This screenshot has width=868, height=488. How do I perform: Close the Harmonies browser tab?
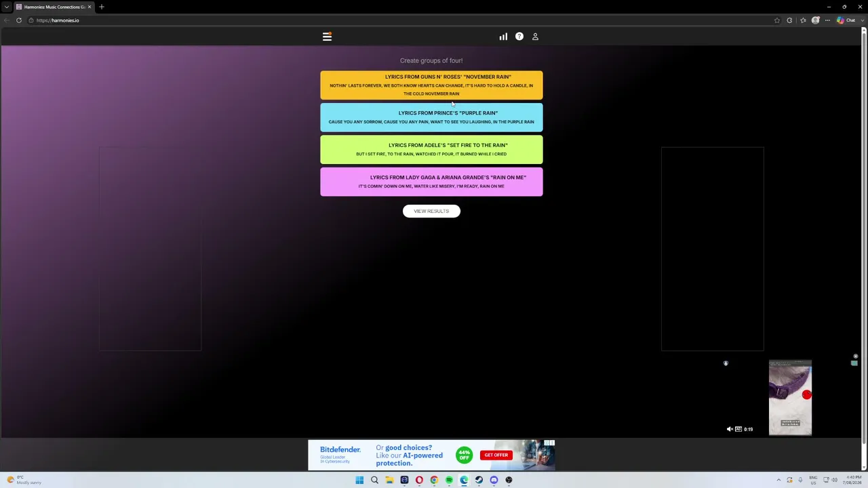pos(89,7)
